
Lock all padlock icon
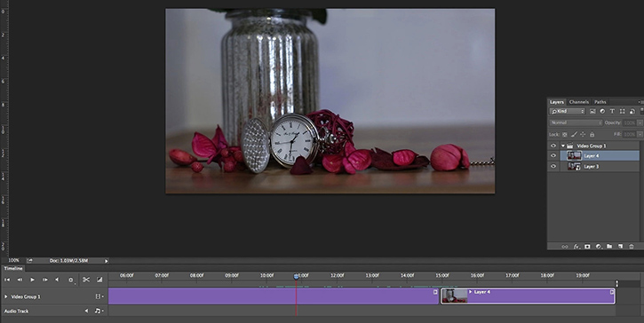point(592,134)
